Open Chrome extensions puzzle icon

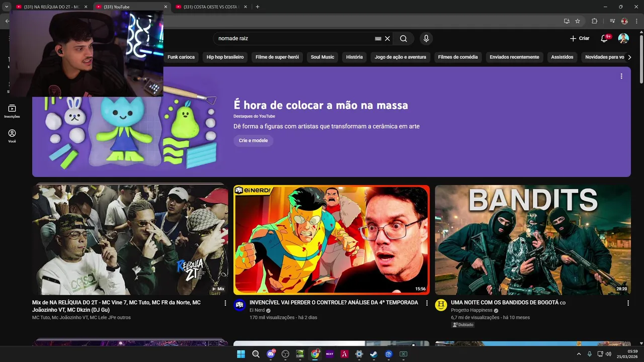pyautogui.click(x=594, y=21)
